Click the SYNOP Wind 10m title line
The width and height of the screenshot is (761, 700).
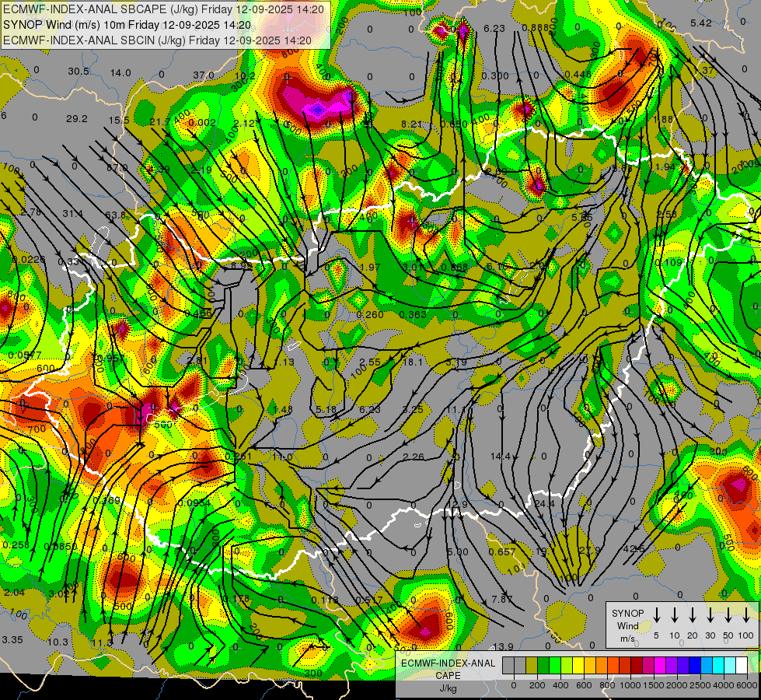[127, 25]
